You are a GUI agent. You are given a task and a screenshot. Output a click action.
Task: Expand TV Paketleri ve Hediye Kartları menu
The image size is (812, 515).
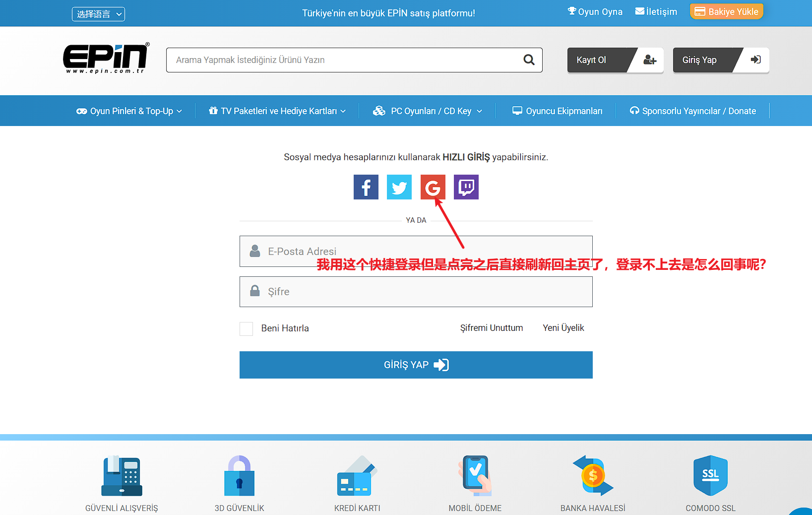pos(277,111)
